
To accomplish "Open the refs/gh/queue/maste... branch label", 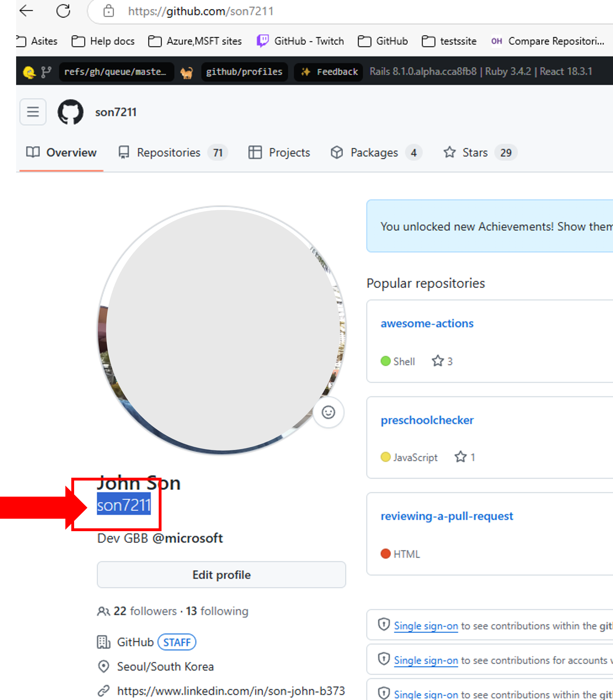I will 116,72.
